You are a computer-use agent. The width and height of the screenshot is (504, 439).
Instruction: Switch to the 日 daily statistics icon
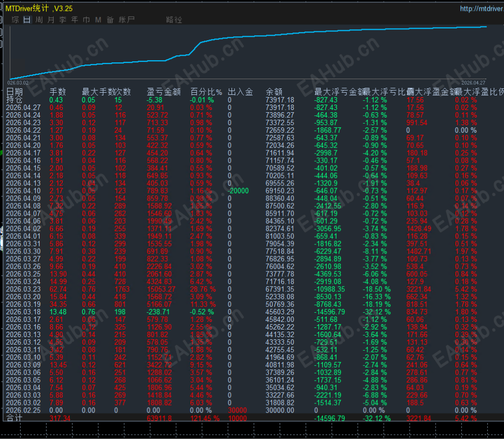tap(26, 20)
